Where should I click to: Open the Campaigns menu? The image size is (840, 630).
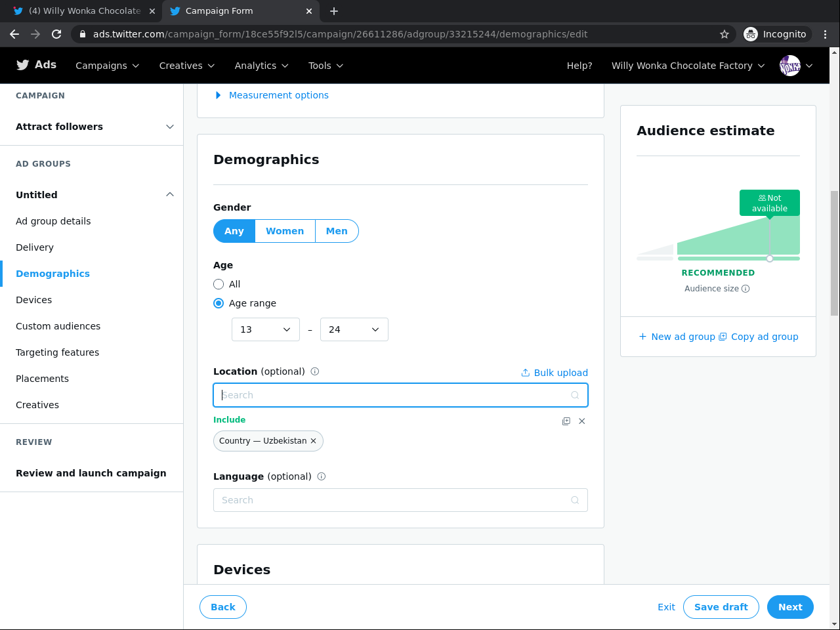[107, 66]
